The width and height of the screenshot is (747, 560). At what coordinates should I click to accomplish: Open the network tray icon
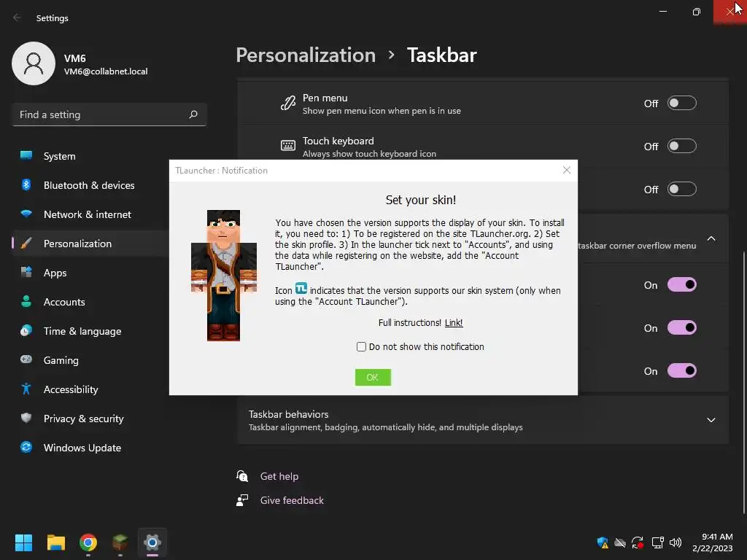click(x=657, y=542)
